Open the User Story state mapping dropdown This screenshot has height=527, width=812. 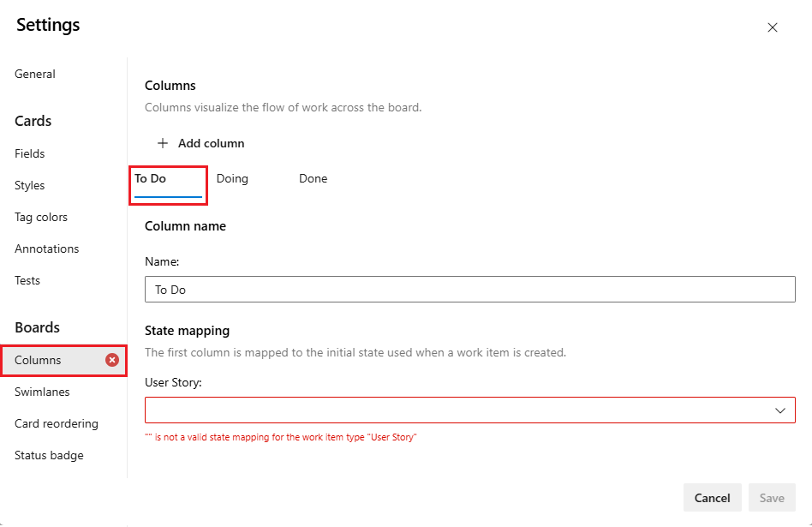coord(469,410)
